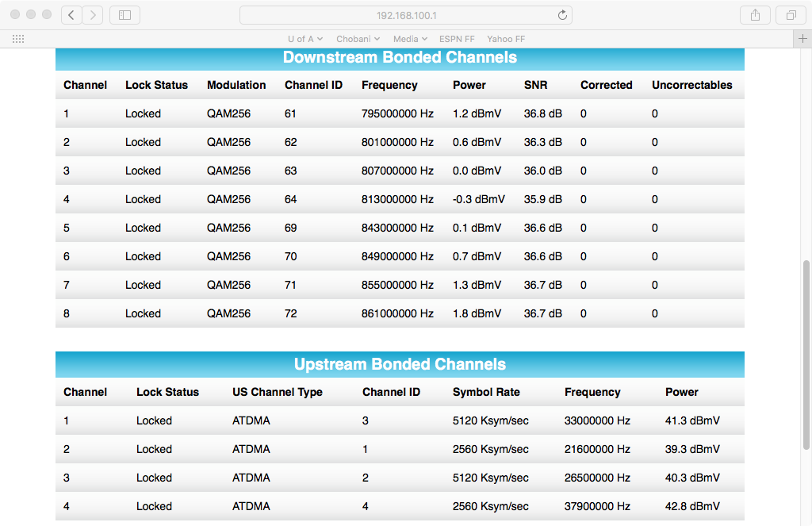Go forward with the Safari forward arrow

click(93, 15)
